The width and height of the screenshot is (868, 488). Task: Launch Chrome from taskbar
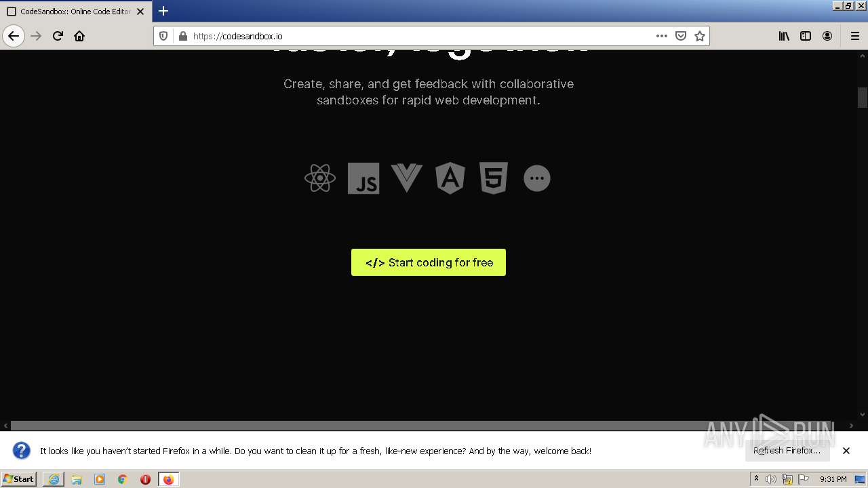click(x=123, y=479)
